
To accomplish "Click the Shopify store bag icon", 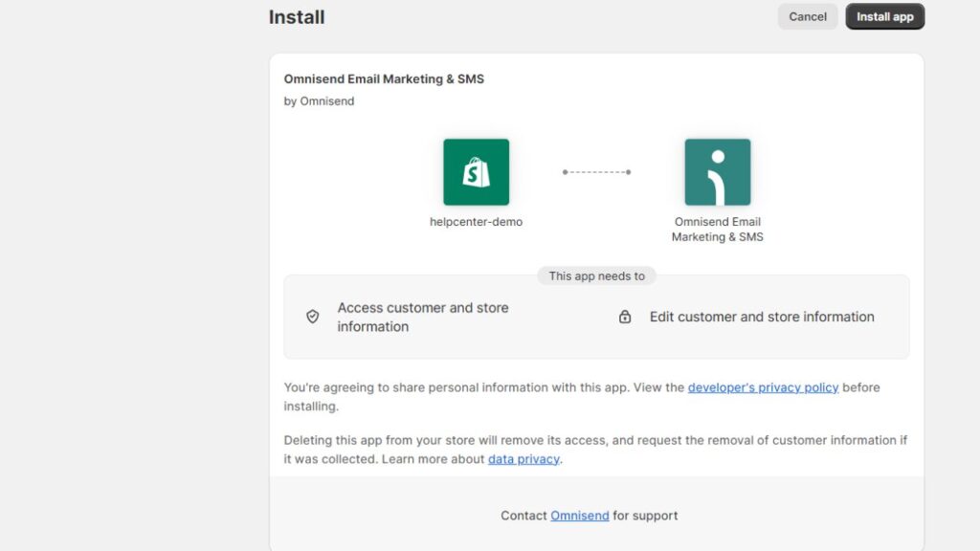I will (x=477, y=172).
